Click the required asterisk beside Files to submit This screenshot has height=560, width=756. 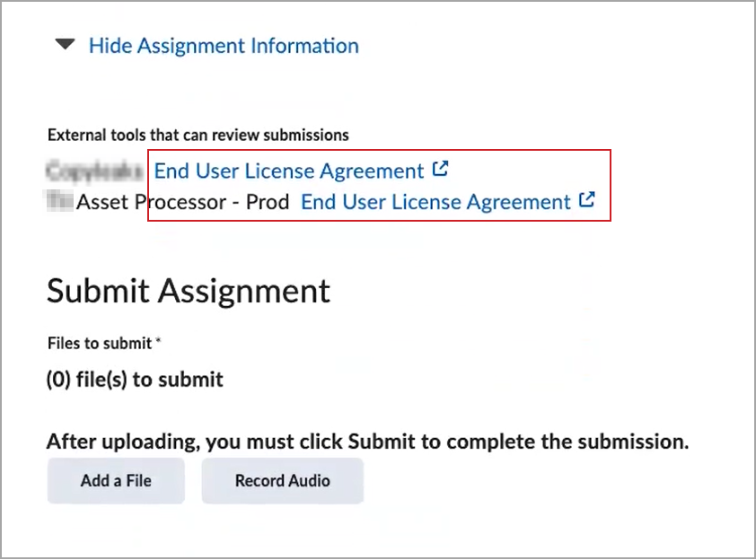coord(158,341)
